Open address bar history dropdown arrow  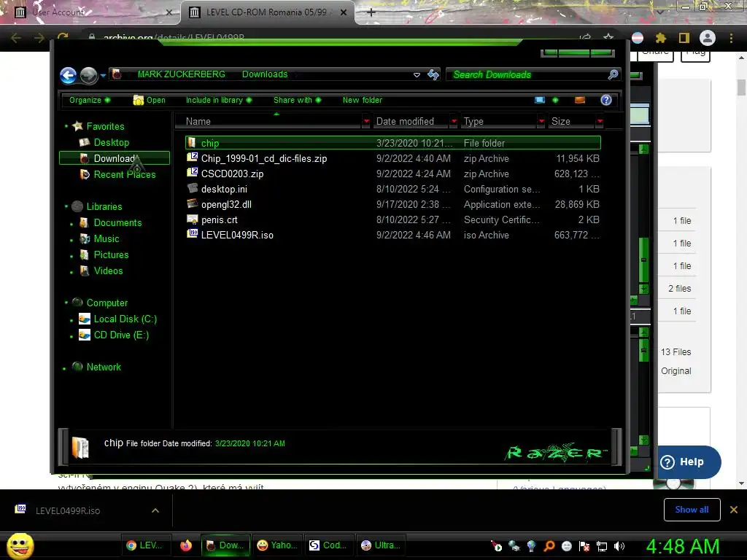coord(417,75)
